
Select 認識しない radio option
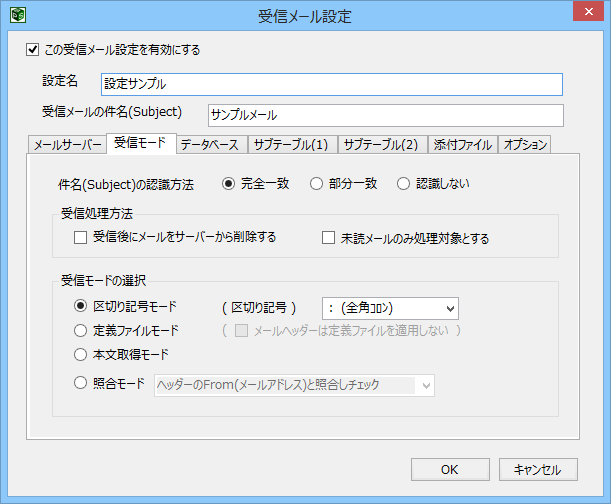pyautogui.click(x=404, y=183)
